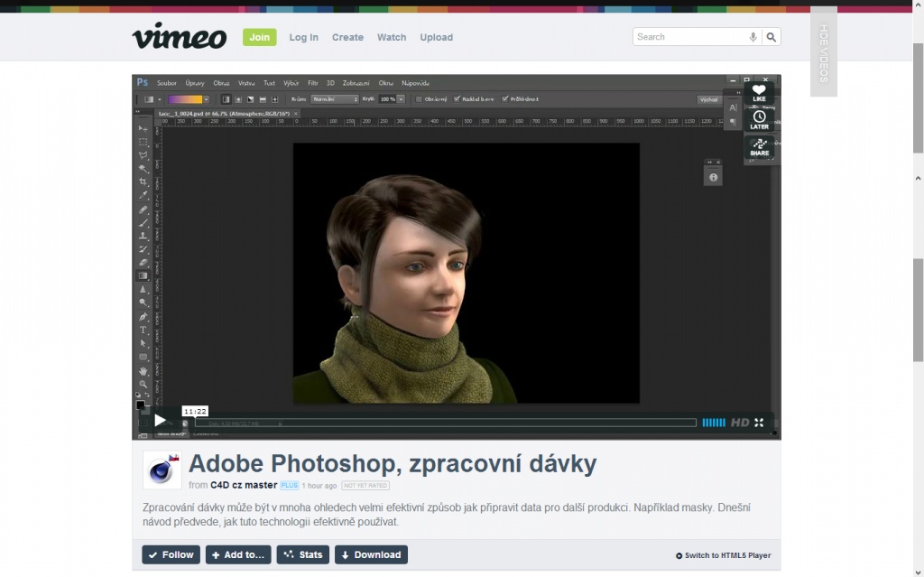
Task: Select the Gradient tool in the toolbar
Action: (x=143, y=276)
